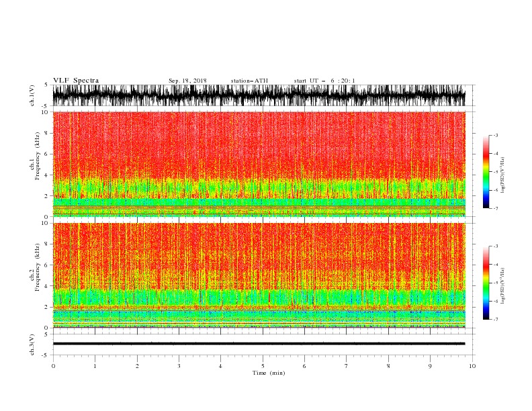The height and width of the screenshot is (411, 532).
Task: Click the time axis tick label "5"
Action: (263, 366)
